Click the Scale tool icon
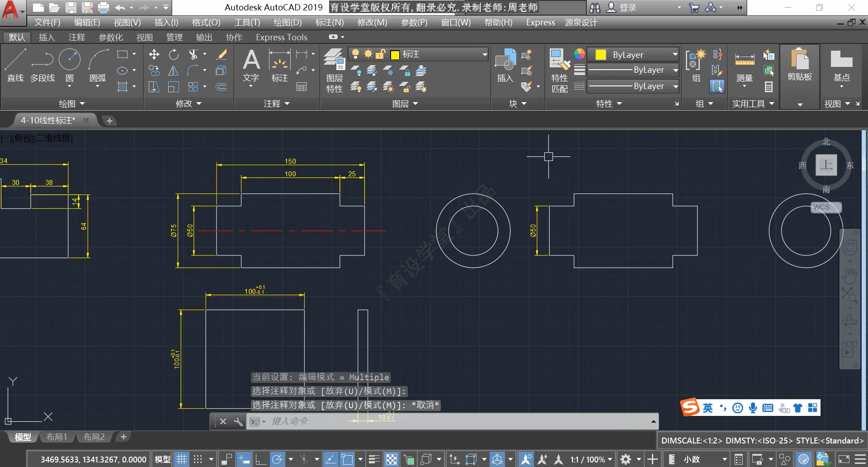Screen dimensions: 868x467 [x=174, y=87]
